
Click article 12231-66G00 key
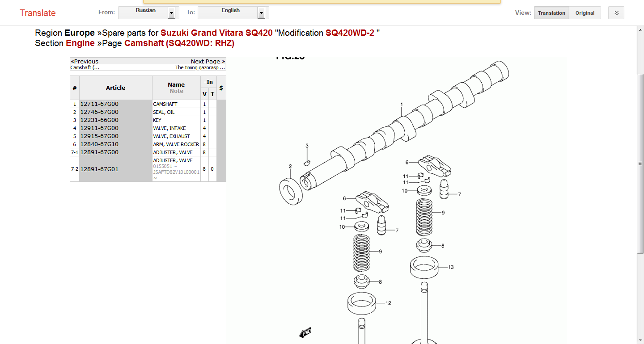tap(99, 120)
